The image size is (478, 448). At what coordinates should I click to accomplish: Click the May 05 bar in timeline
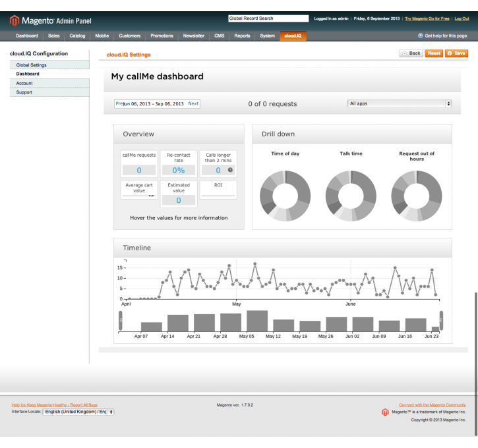257,321
